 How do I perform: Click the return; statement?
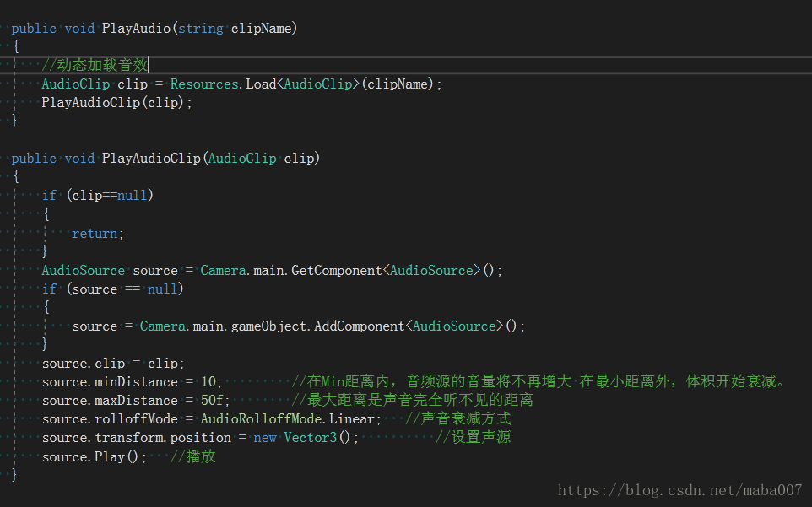pyautogui.click(x=98, y=234)
